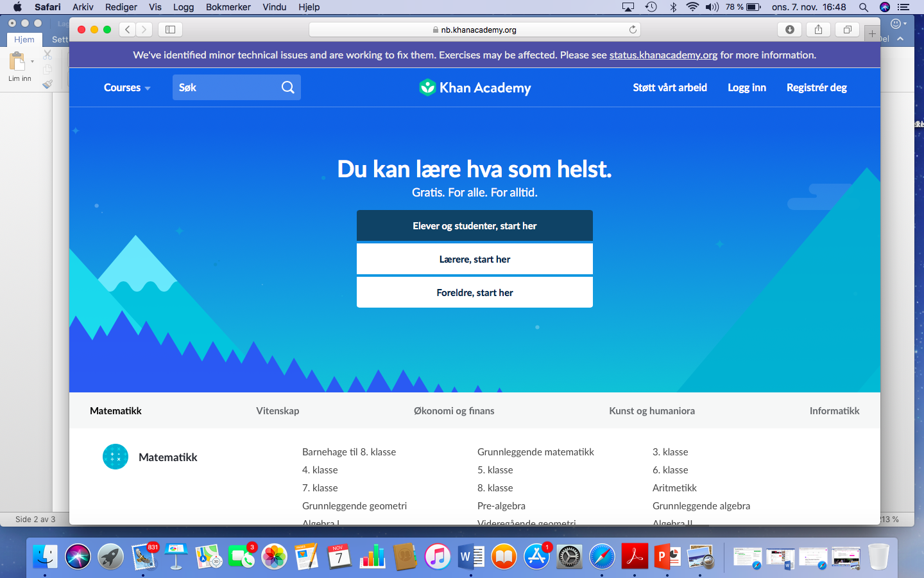Screen dimensions: 924x578
Task: Open Spotlight search in menu bar
Action: pyautogui.click(x=864, y=7)
